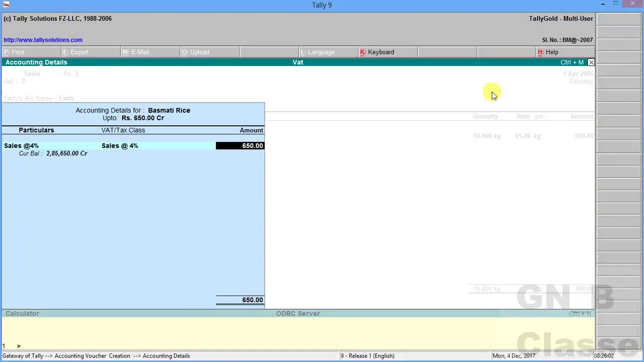
Task: Click the TallyGold - Multi-User label
Action: pyautogui.click(x=561, y=19)
